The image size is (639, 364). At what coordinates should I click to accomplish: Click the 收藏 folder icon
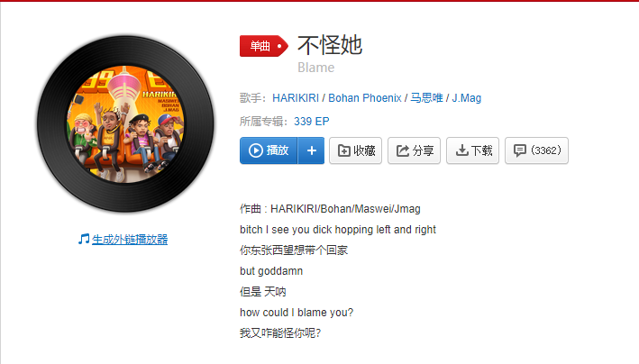click(344, 150)
